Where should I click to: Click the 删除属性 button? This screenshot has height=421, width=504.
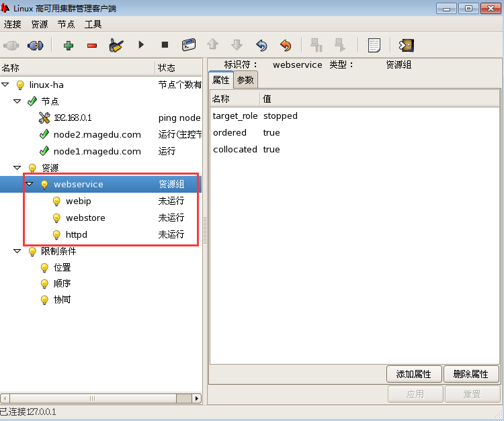click(x=471, y=373)
